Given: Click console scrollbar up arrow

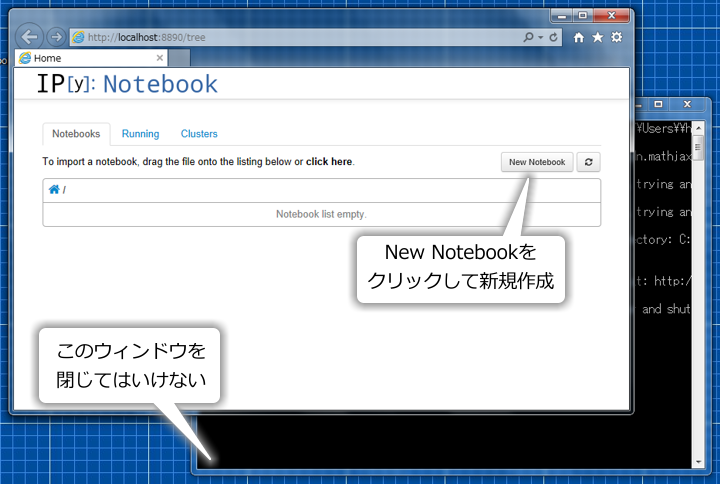Looking at the screenshot, I should click(698, 128).
